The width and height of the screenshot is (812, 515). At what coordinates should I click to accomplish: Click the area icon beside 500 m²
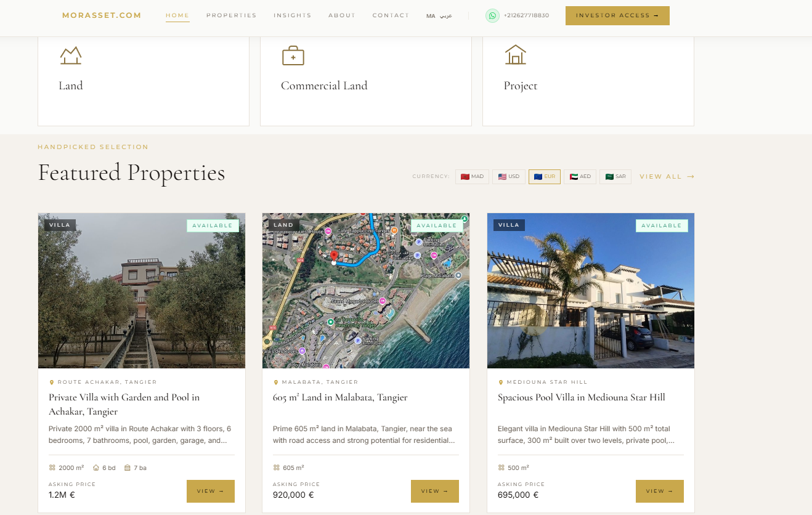(501, 468)
